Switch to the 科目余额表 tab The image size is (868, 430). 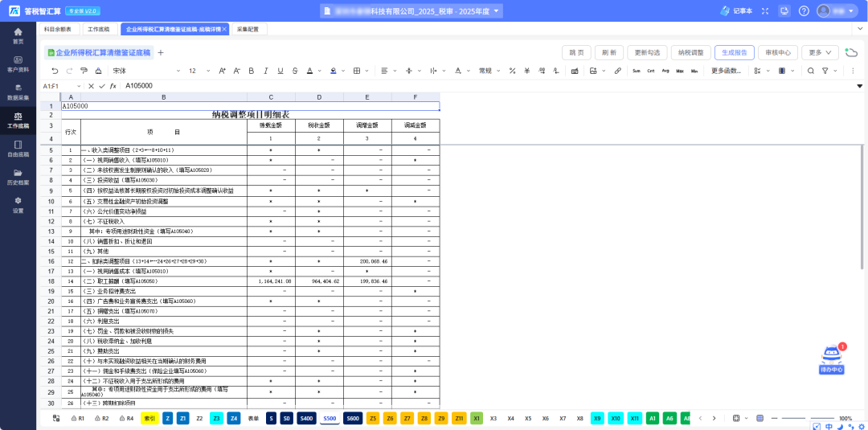58,29
